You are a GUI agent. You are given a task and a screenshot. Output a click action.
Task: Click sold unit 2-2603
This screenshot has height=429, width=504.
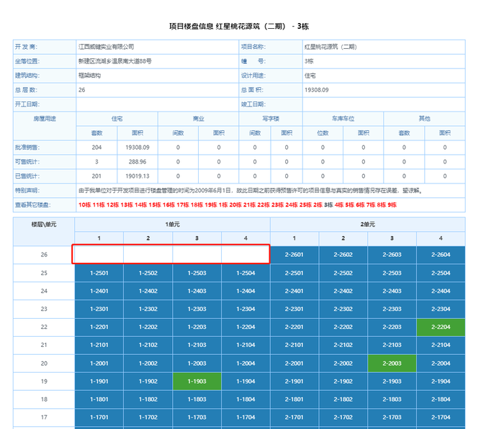[392, 255]
